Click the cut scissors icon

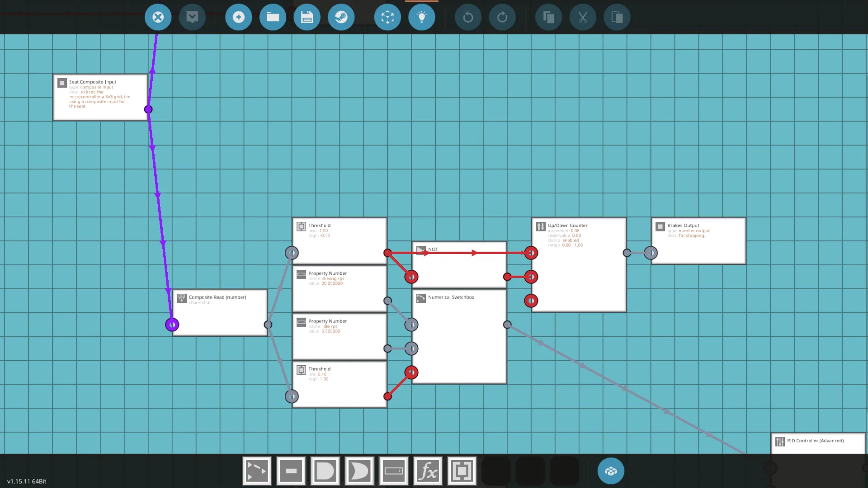[x=583, y=17]
